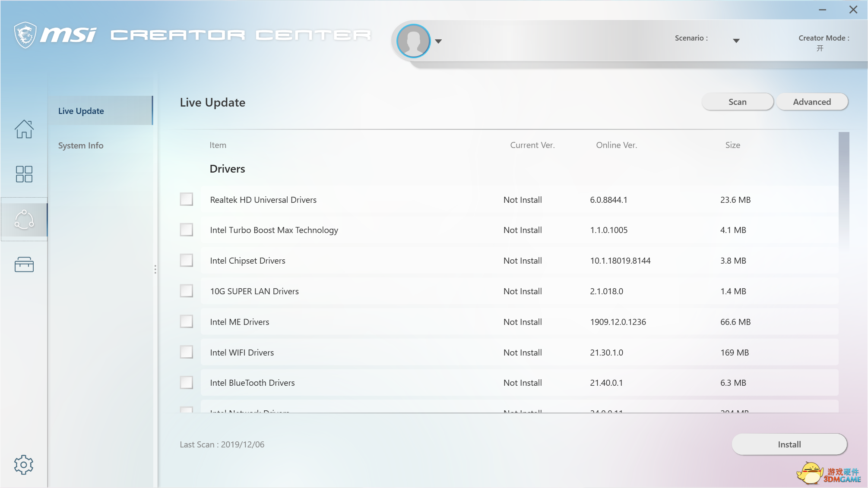Click the user profile avatar

pyautogui.click(x=413, y=41)
